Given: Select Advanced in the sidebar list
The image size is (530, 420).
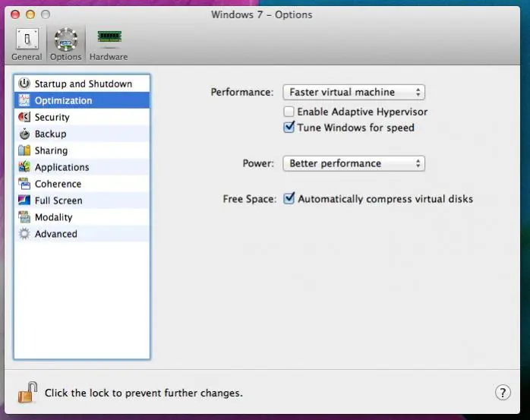Looking at the screenshot, I should (56, 234).
